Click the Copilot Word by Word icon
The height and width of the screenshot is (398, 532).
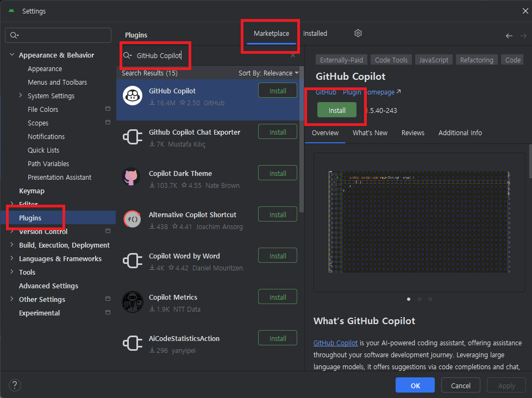coord(133,261)
